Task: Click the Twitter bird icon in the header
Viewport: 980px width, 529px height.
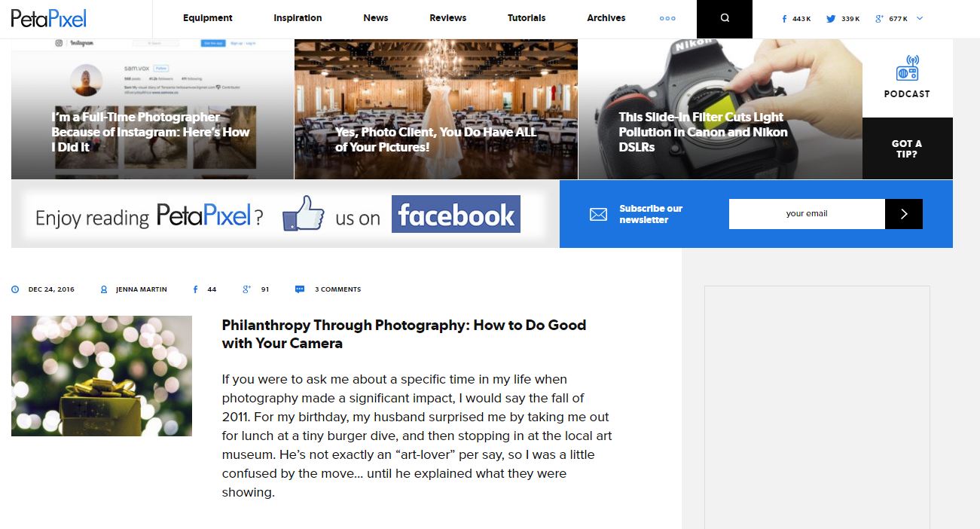Action: point(831,18)
